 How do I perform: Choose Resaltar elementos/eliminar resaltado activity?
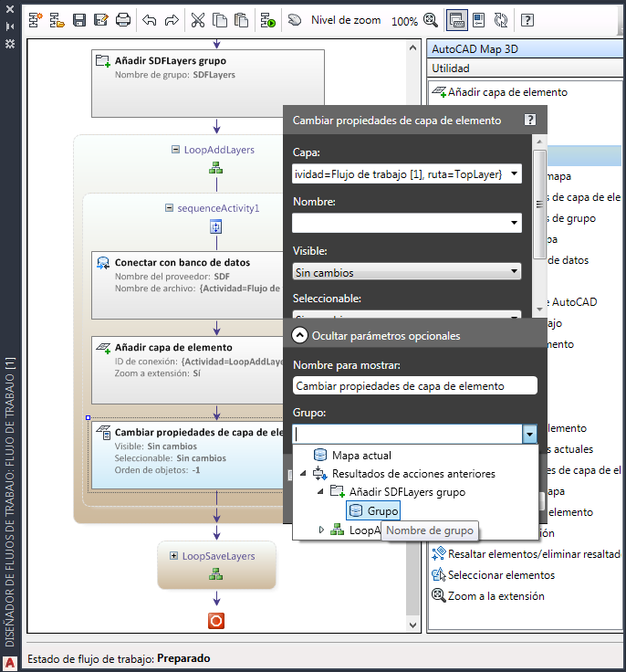tap(527, 553)
